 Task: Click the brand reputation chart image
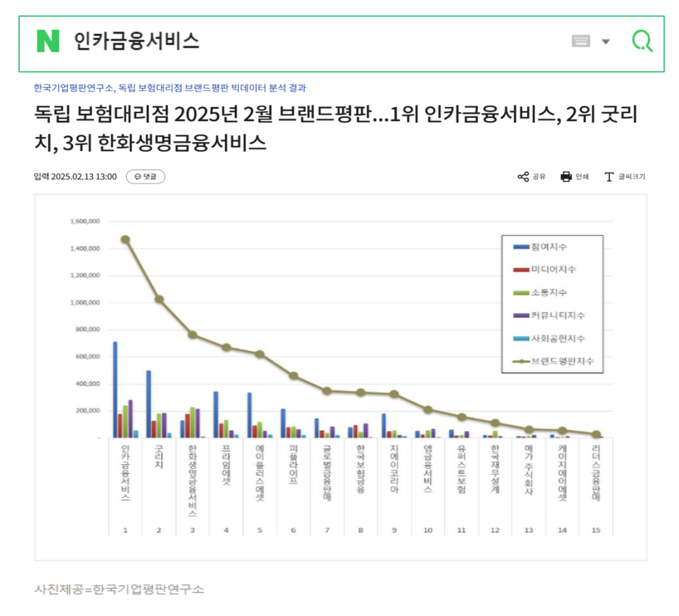[x=341, y=378]
